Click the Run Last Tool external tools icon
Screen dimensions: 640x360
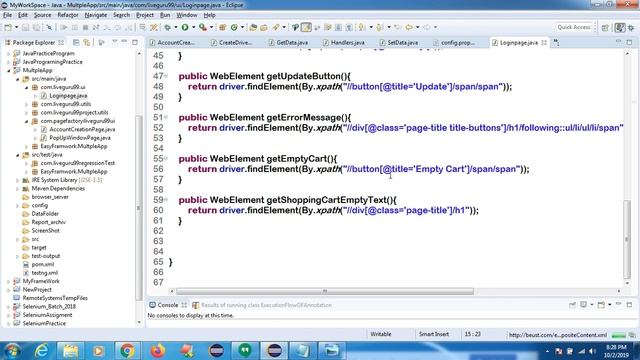point(203,27)
